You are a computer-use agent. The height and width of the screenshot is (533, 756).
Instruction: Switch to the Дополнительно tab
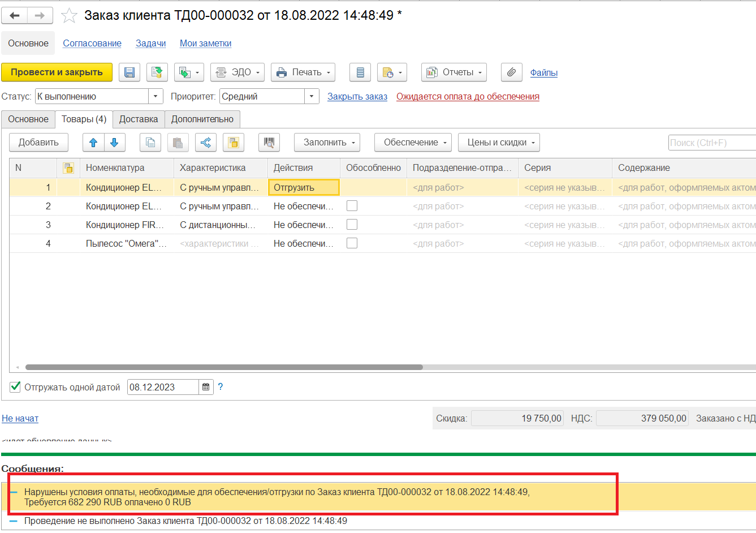pyautogui.click(x=202, y=119)
